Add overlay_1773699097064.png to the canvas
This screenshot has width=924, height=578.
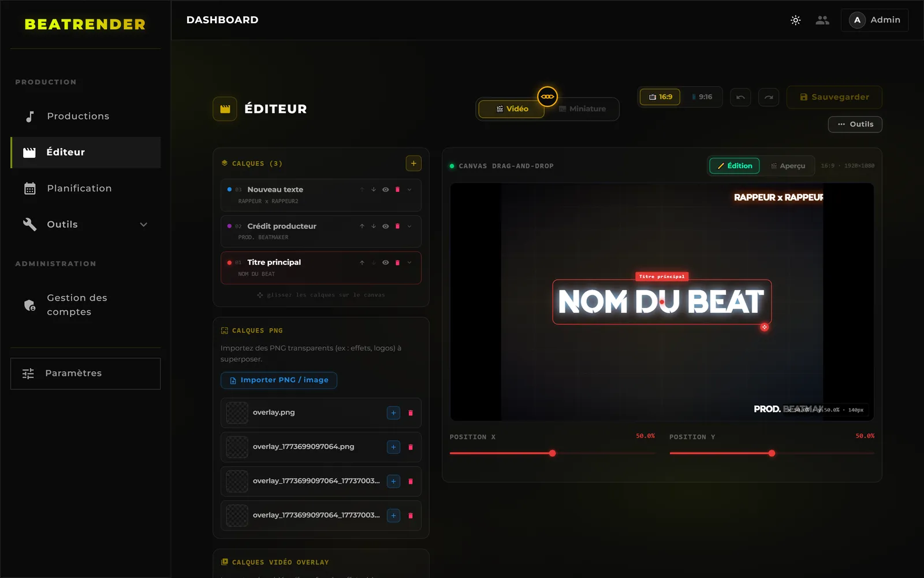tap(393, 447)
